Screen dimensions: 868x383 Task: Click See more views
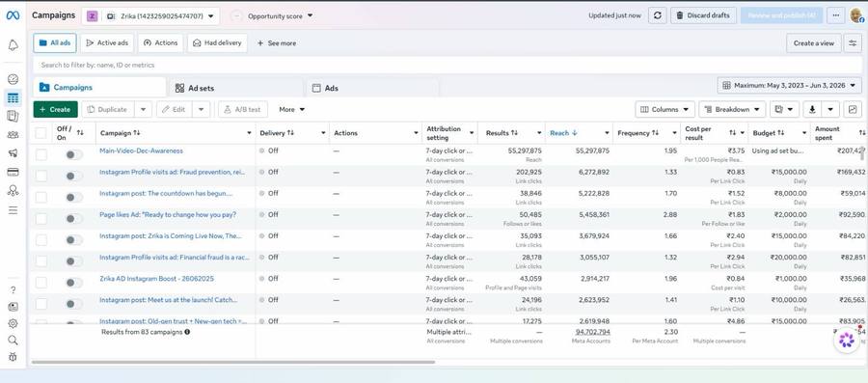tap(276, 43)
